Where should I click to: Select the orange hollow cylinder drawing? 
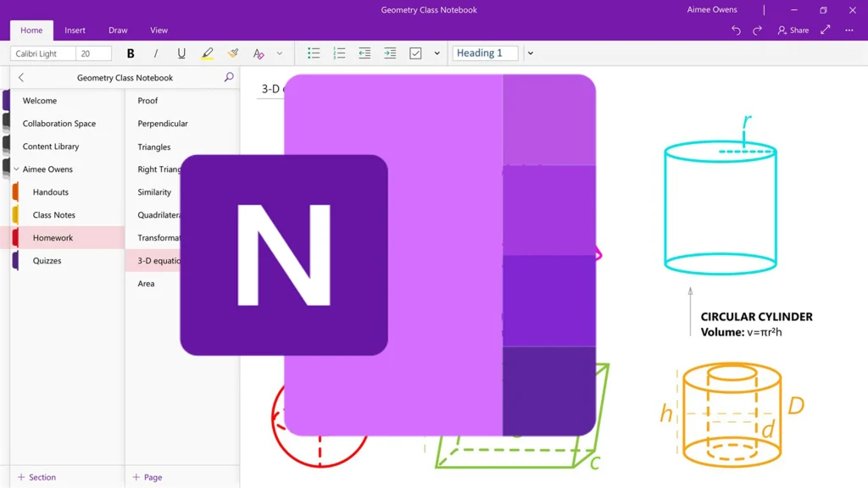tap(732, 415)
